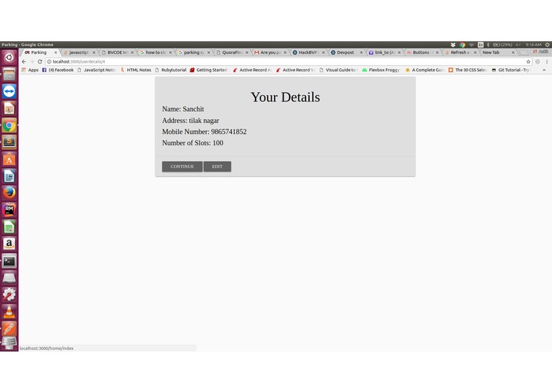Click the clock showing 9:16 AM

pyautogui.click(x=534, y=44)
